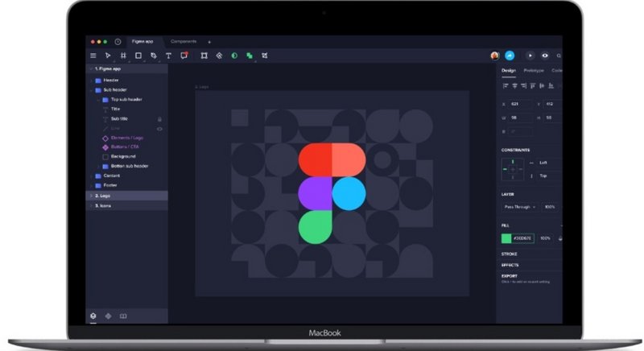Open the Pass Through blend mode dropdown
This screenshot has height=351, width=644.
518,207
